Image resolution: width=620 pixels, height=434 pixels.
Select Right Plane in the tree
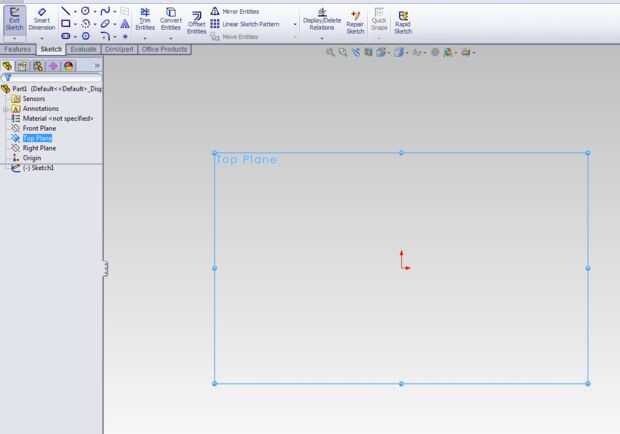coord(34,148)
